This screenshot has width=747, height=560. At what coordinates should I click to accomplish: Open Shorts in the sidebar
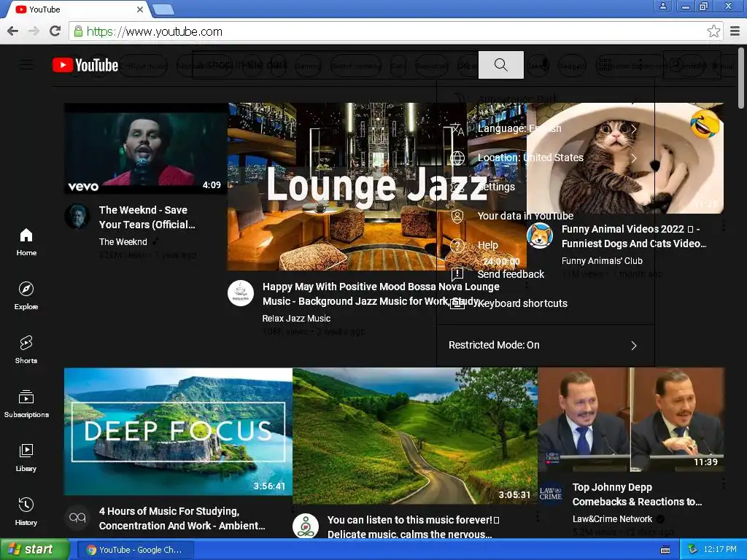coord(26,349)
